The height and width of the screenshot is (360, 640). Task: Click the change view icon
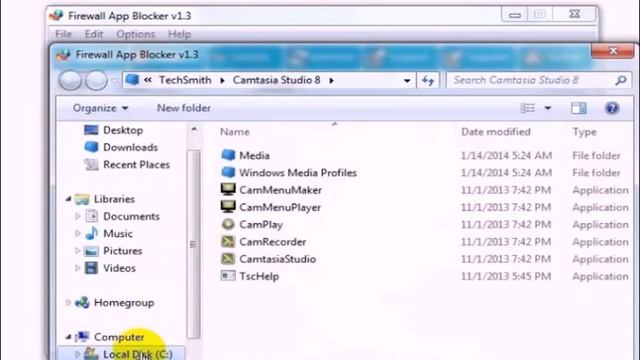click(527, 108)
